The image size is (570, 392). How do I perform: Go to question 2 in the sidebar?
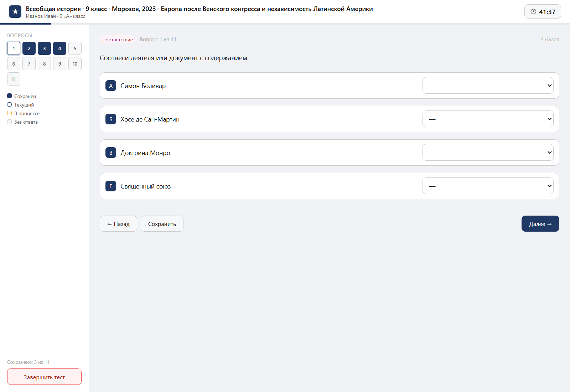(x=29, y=48)
